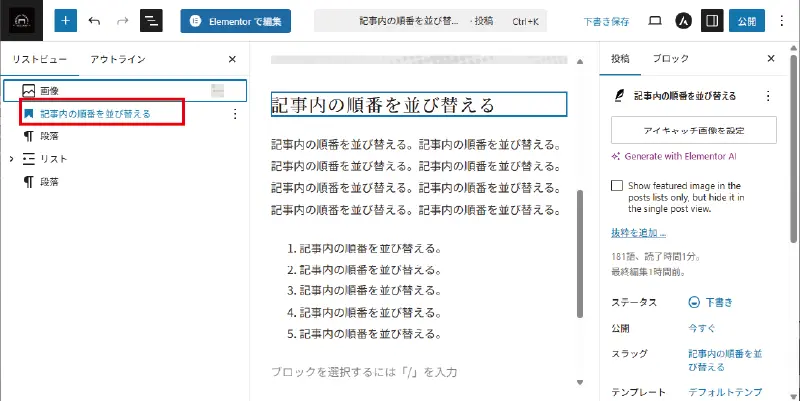800x401 pixels.
Task: Click the canvas scroll down arrow
Action: click(x=580, y=382)
